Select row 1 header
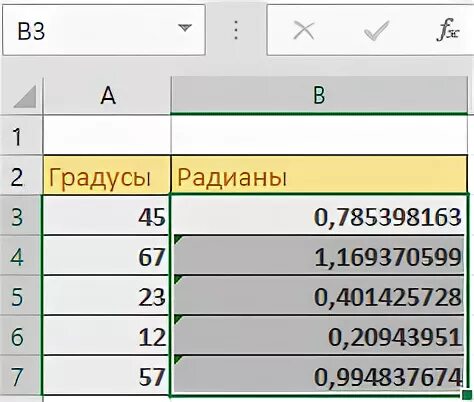 [x=21, y=135]
